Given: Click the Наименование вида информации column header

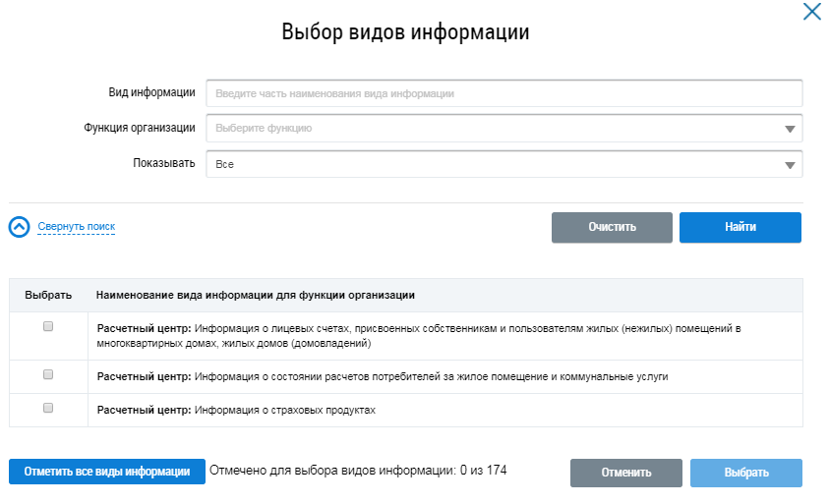Looking at the screenshot, I should [x=255, y=295].
